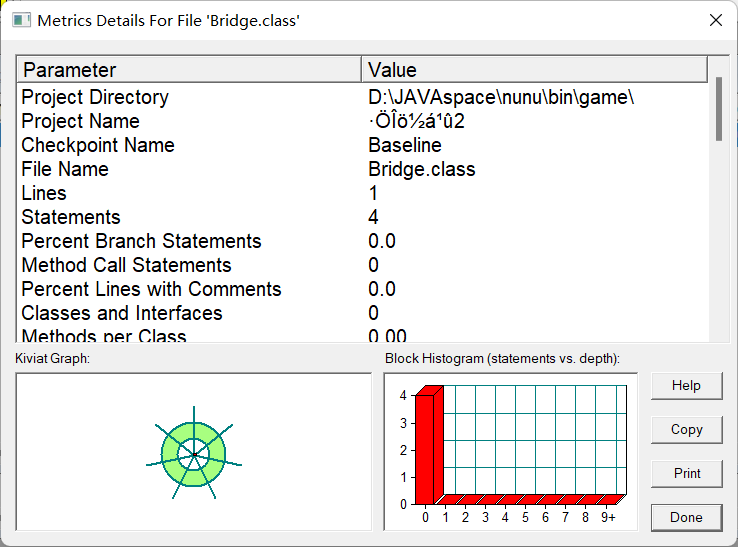This screenshot has width=738, height=547.
Task: Select the Classes and Interfaces row
Action: [x=122, y=313]
